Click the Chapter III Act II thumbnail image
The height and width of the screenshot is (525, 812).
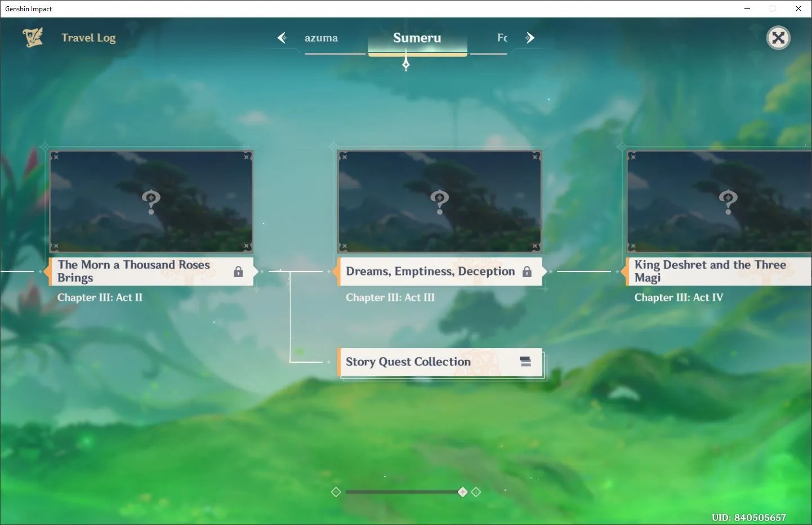point(151,201)
